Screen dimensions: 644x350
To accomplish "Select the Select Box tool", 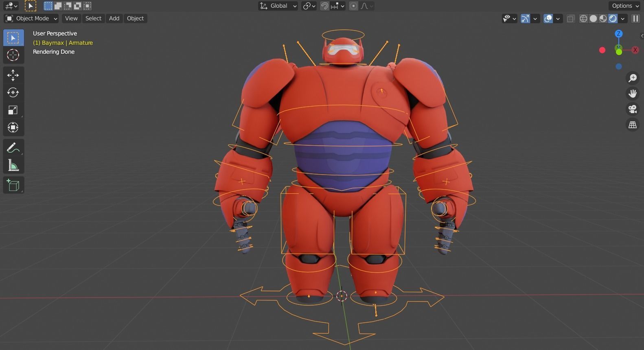I will (13, 38).
